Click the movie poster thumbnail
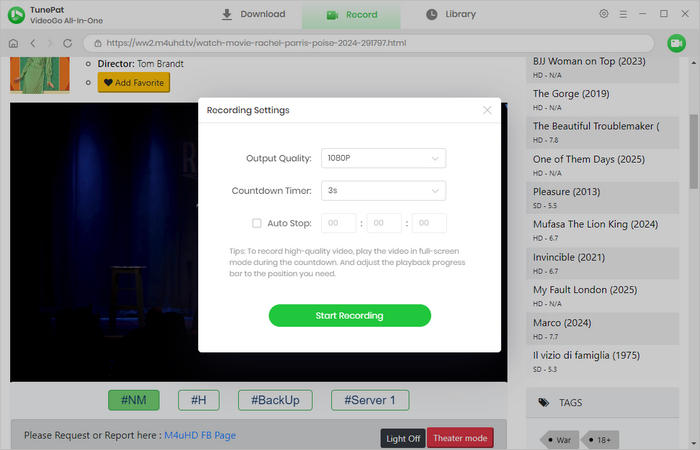This screenshot has width=700, height=450. (40, 75)
